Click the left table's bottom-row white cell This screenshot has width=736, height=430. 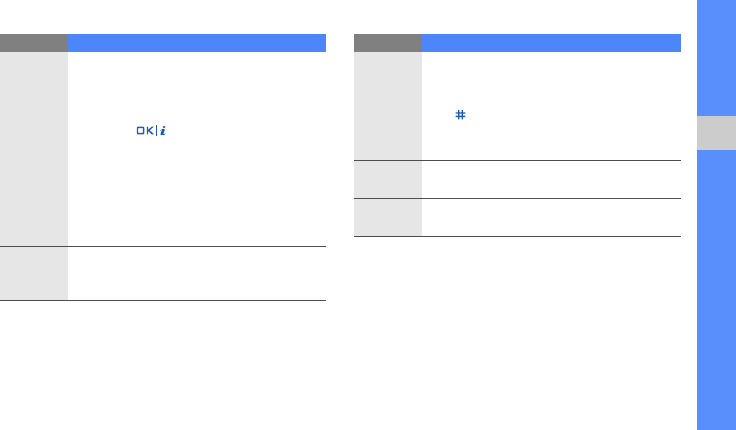tap(196, 273)
